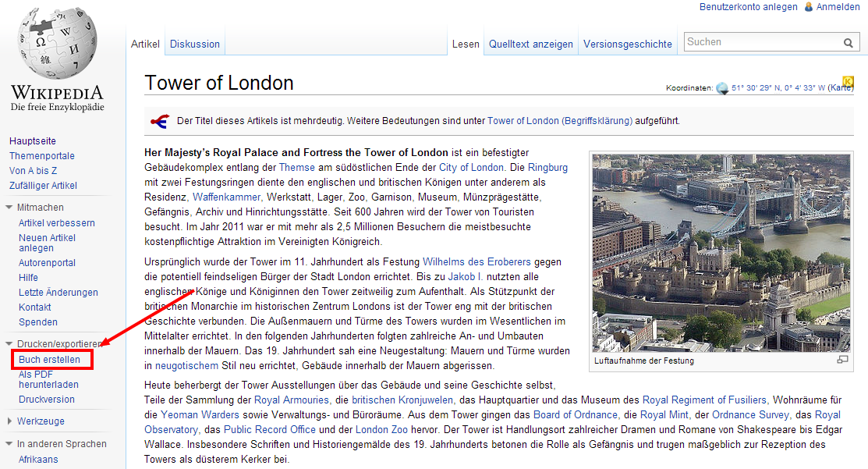Click Benutzerkonto anlegen link
The width and height of the screenshot is (868, 469).
[x=749, y=7]
